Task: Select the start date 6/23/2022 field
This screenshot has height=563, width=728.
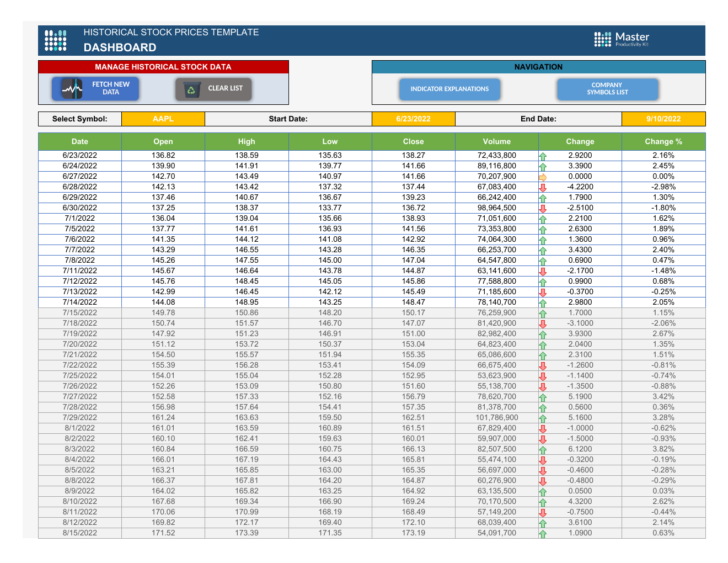Action: [414, 119]
